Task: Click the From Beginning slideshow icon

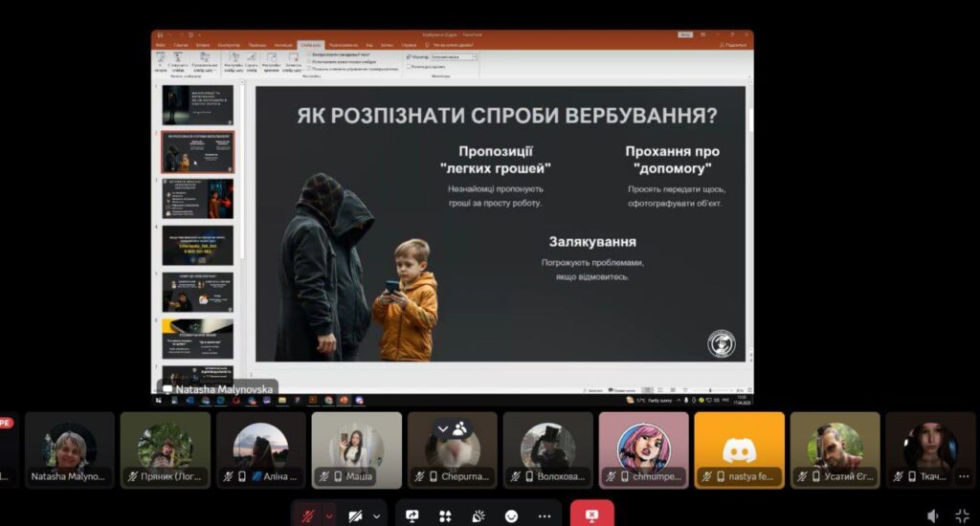Action: 160,59
